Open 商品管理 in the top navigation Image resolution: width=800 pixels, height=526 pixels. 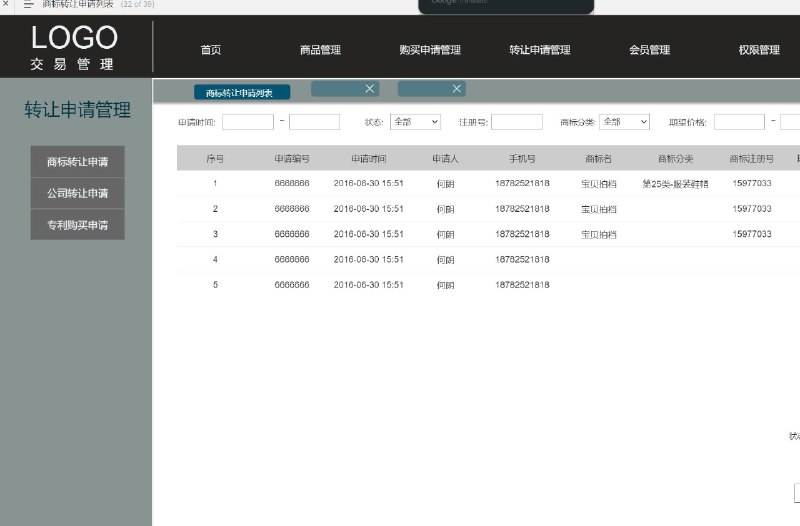(320, 50)
